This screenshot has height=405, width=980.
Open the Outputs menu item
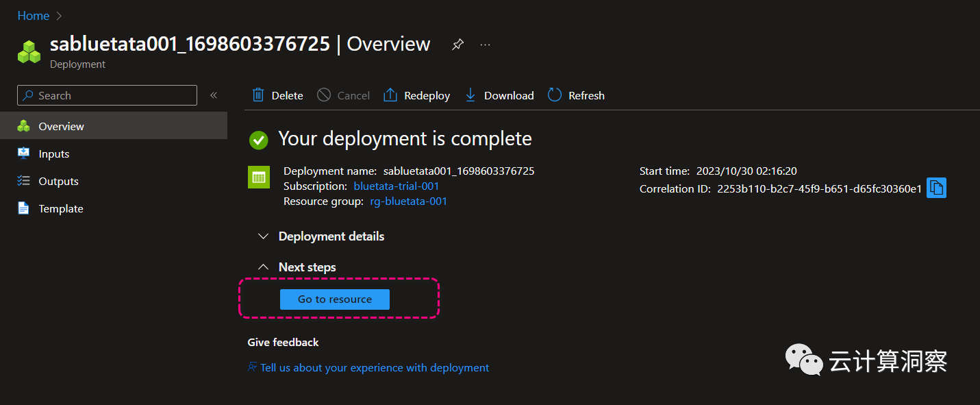[58, 182]
